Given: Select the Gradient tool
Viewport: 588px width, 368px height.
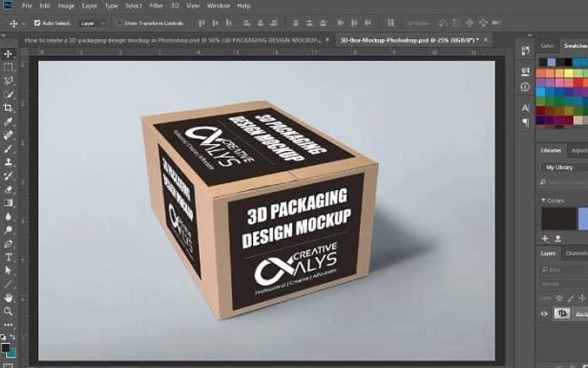Looking at the screenshot, I should click(x=8, y=203).
